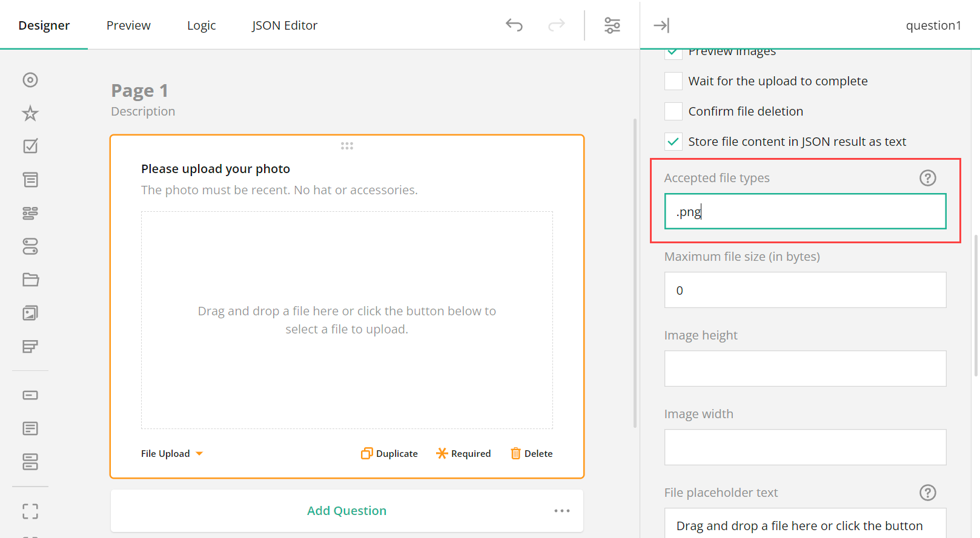This screenshot has height=538, width=980.
Task: Click the design surface vertical scrollbar
Action: tap(635, 273)
